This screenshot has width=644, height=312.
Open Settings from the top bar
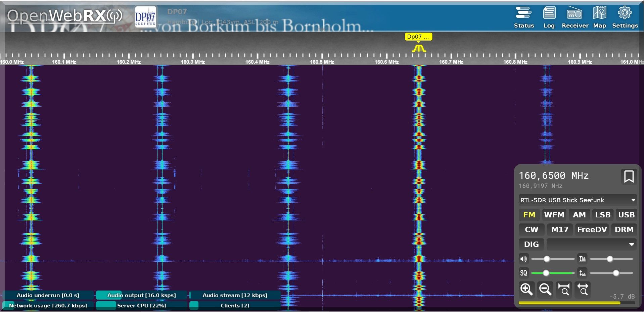[x=625, y=17]
